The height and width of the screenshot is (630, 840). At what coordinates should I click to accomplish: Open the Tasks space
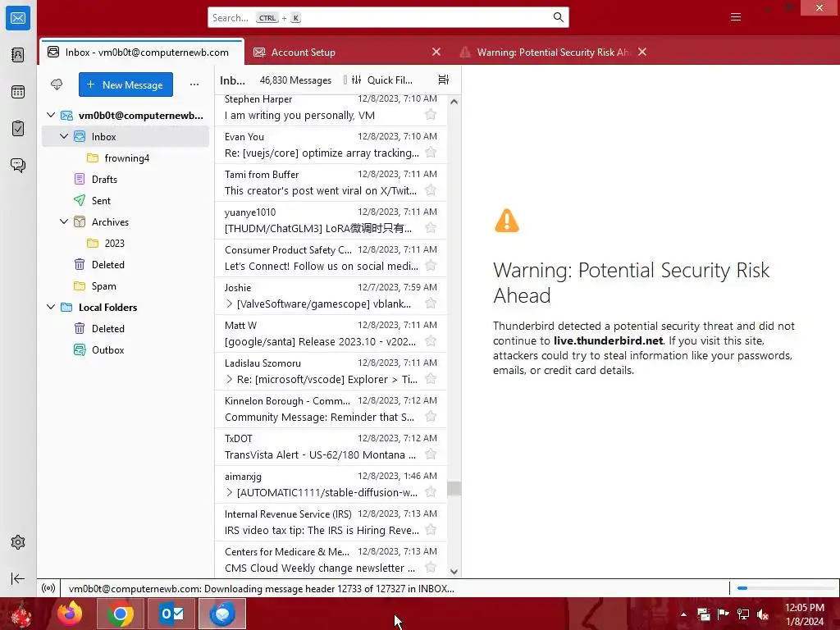tap(18, 129)
